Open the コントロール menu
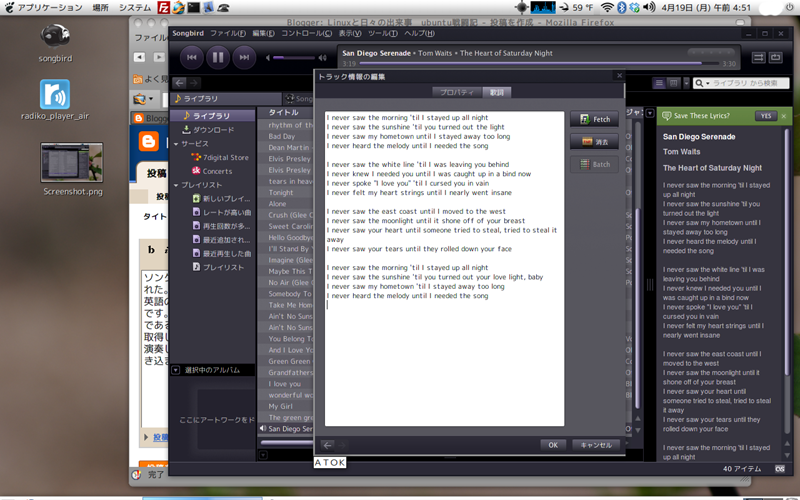800x500 pixels. (x=306, y=33)
